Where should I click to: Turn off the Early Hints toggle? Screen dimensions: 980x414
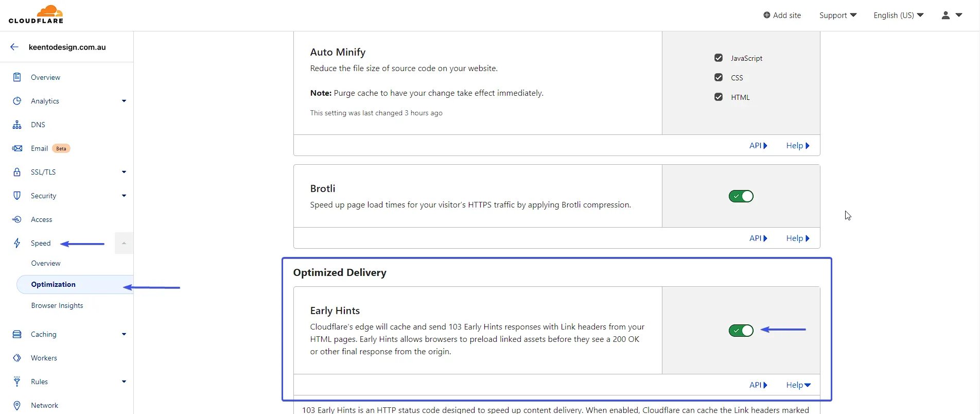741,331
